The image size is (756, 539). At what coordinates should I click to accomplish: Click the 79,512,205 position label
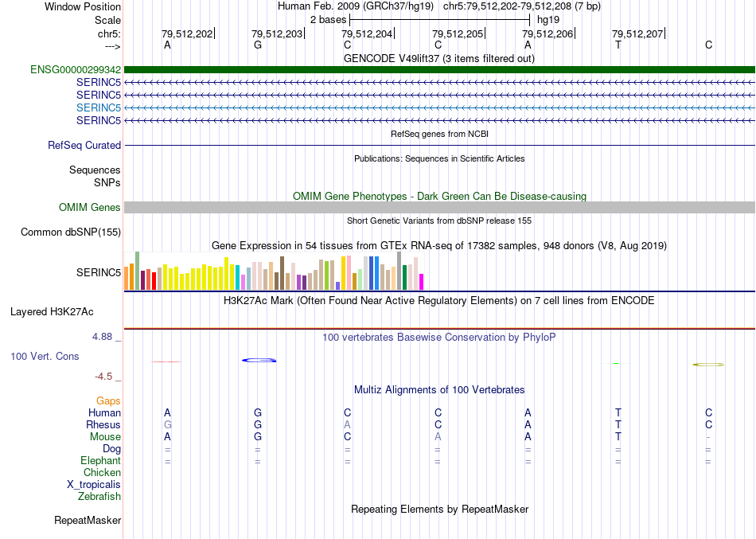tap(458, 33)
